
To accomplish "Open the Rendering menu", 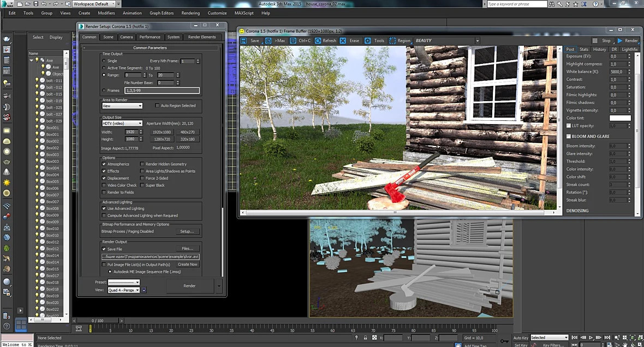I will [x=190, y=13].
